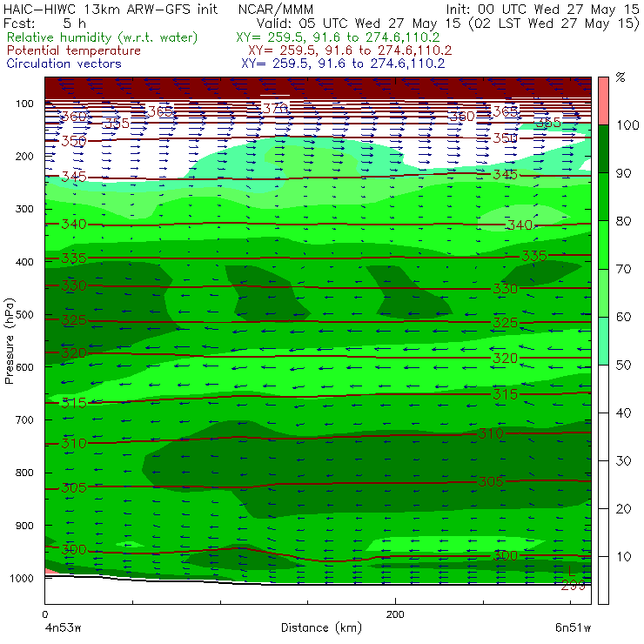Click the colorbar "100" value label
644x644 pixels.
pyautogui.click(x=627, y=124)
